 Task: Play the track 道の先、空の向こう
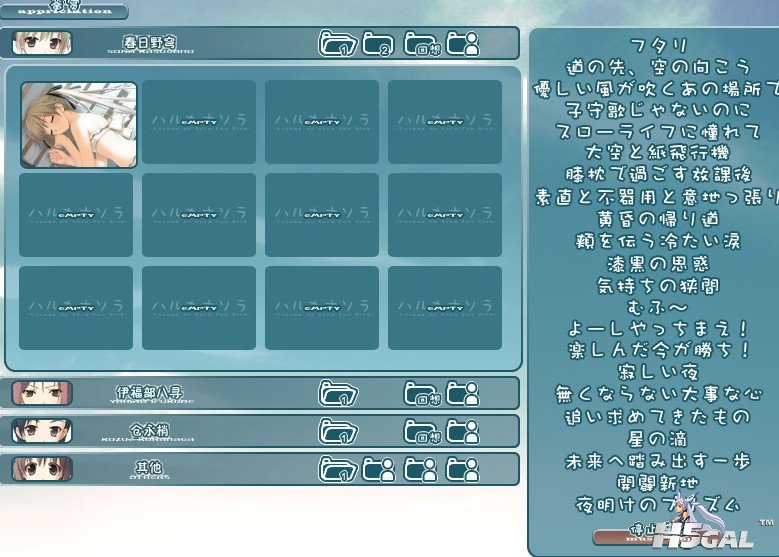pyautogui.click(x=658, y=67)
